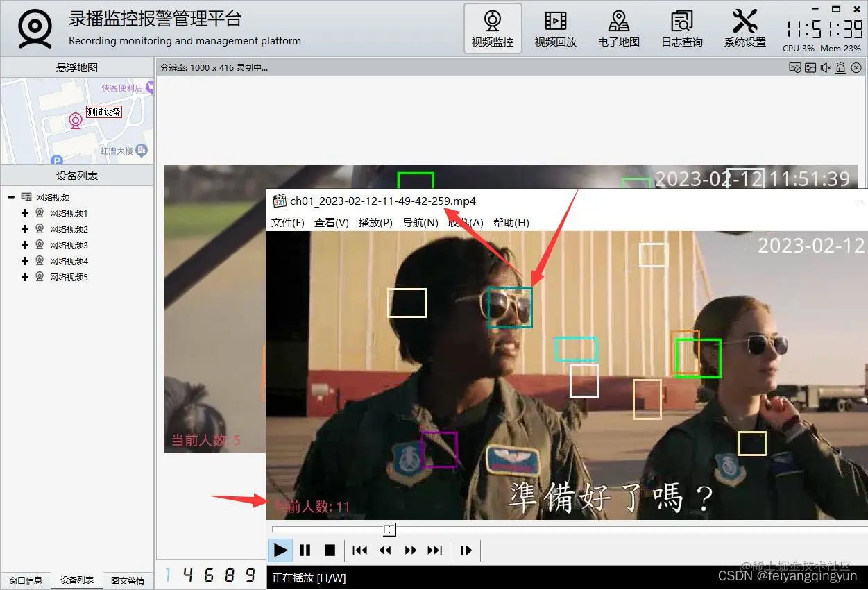This screenshot has width=868, height=590.
Task: Switch to the 设备列表 bottom tab
Action: (x=77, y=580)
